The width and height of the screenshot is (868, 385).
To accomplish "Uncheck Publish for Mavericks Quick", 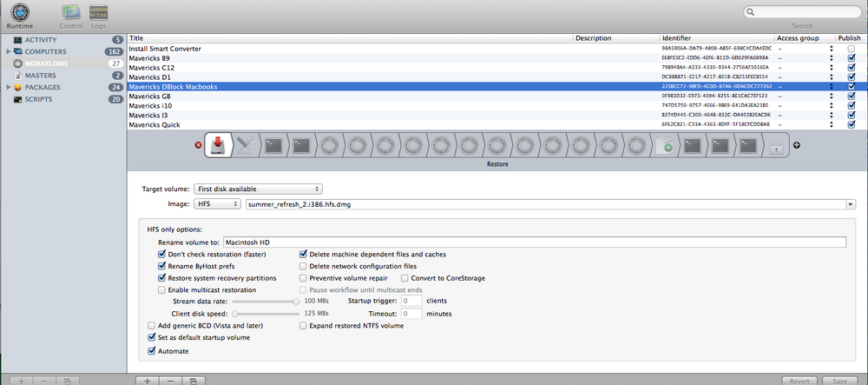I will tap(851, 124).
